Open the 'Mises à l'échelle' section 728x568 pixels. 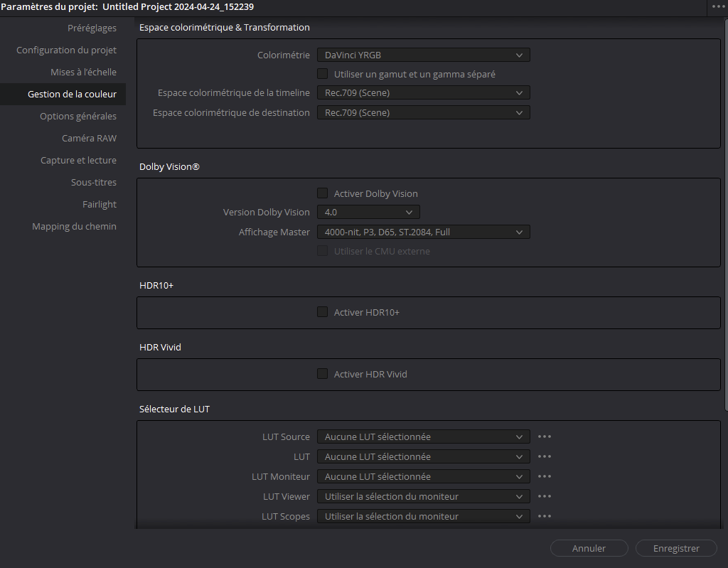[84, 72]
